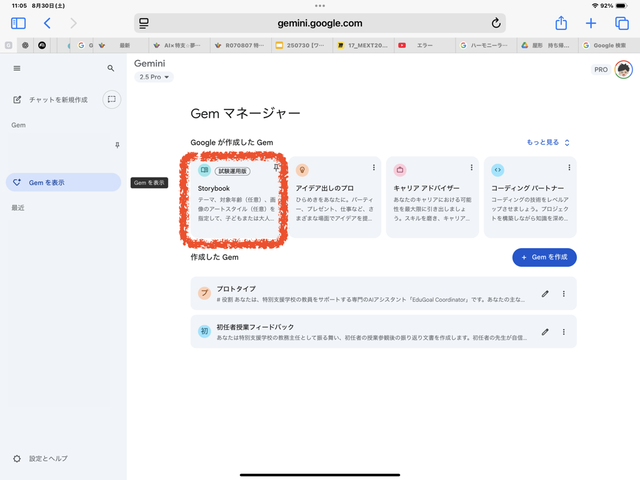Click the Gemini logo text
This screenshot has width=640, height=480.
tap(149, 63)
